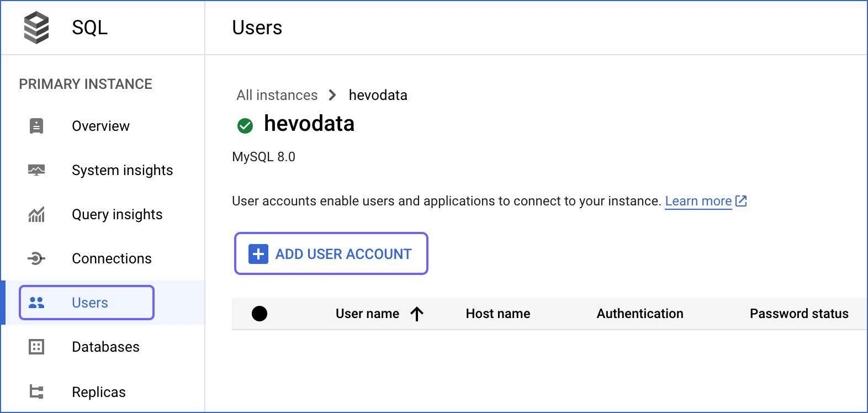Viewport: 868px width, 413px height.
Task: Click the black dot in the table header
Action: tap(260, 314)
